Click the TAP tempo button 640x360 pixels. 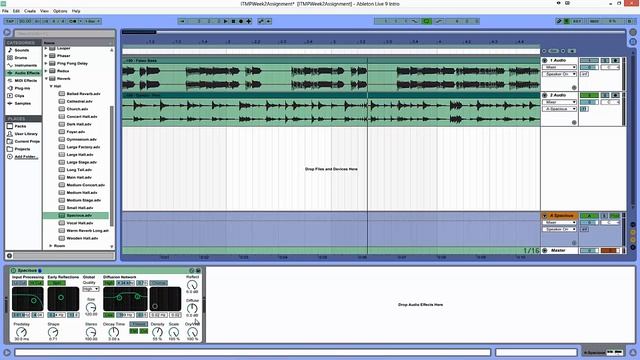click(10, 21)
